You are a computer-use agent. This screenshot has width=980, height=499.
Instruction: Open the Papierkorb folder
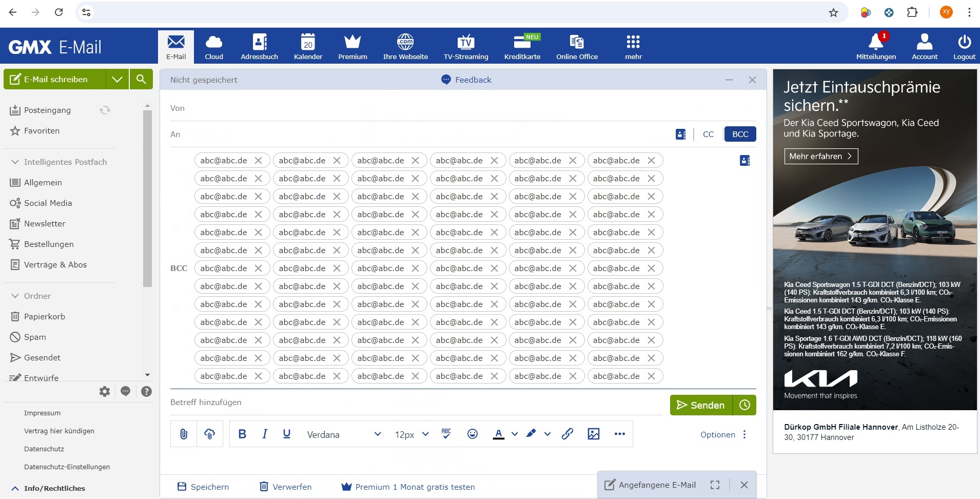(45, 316)
